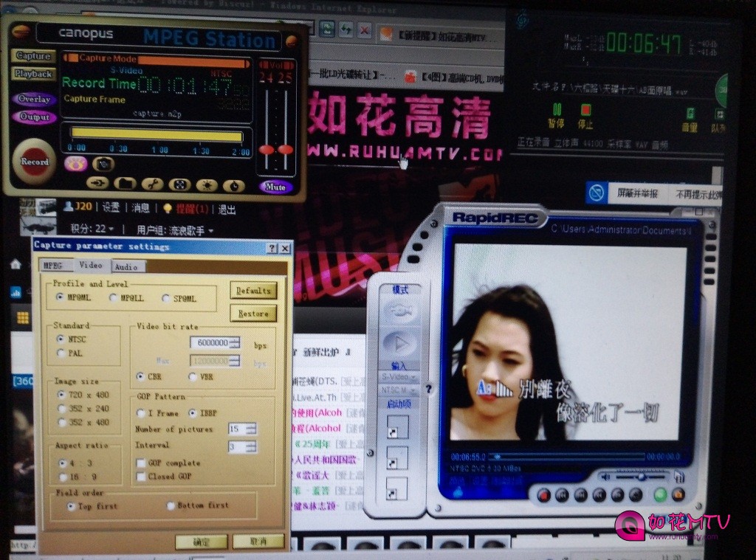Image resolution: width=756 pixels, height=560 pixels.
Task: Click the Number of pictures spinner arrows
Action: point(251,429)
